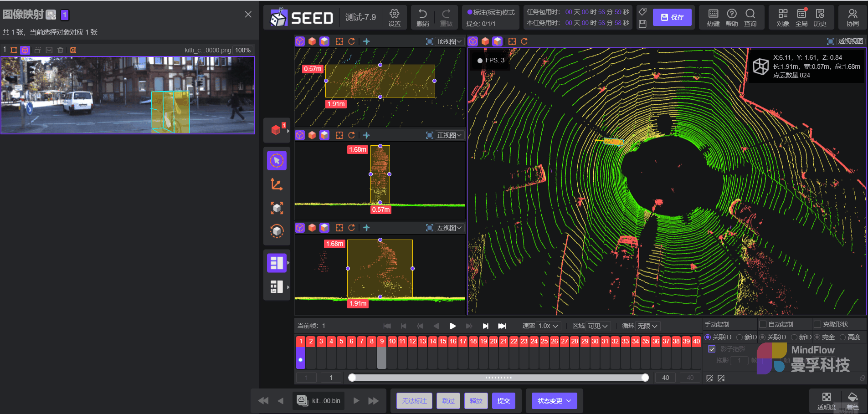Screen dimensions: 868x414
Task: Select the 完全 radio option
Action: [817, 337]
